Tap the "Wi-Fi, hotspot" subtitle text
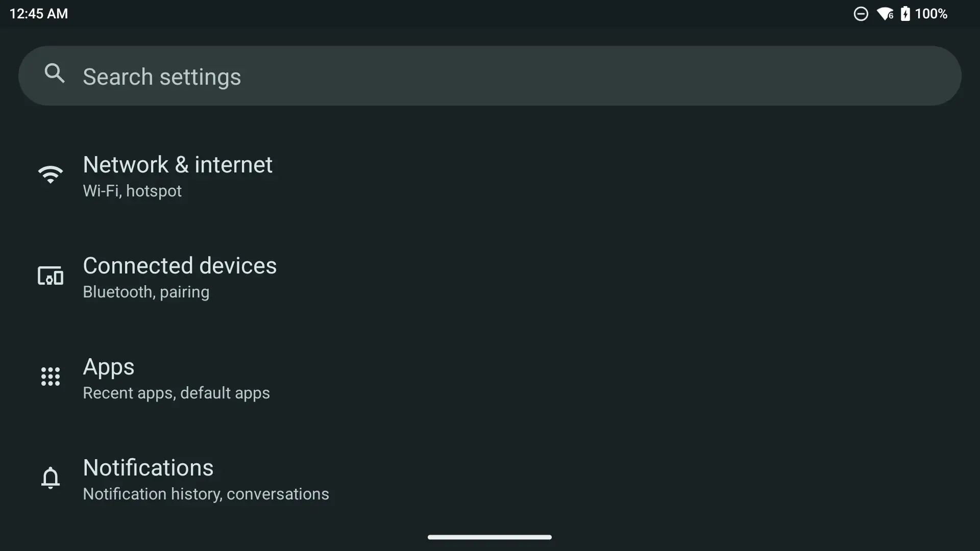 [x=132, y=191]
